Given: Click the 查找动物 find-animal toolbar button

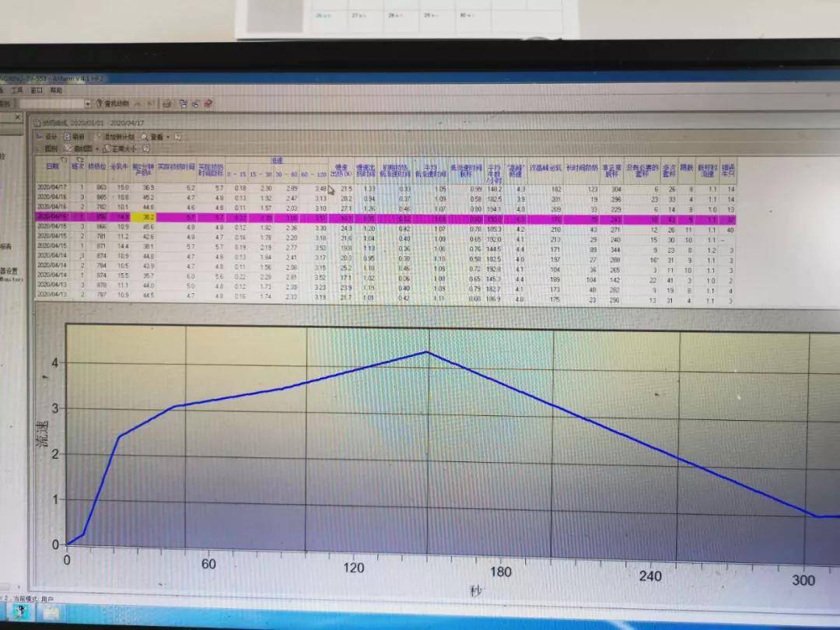Looking at the screenshot, I should [114, 103].
